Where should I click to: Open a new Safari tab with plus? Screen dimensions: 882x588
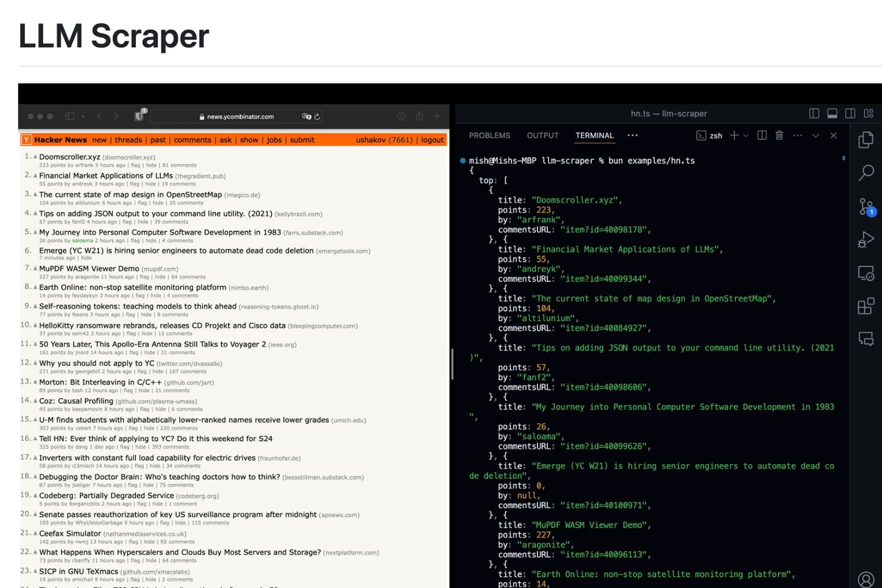point(436,116)
